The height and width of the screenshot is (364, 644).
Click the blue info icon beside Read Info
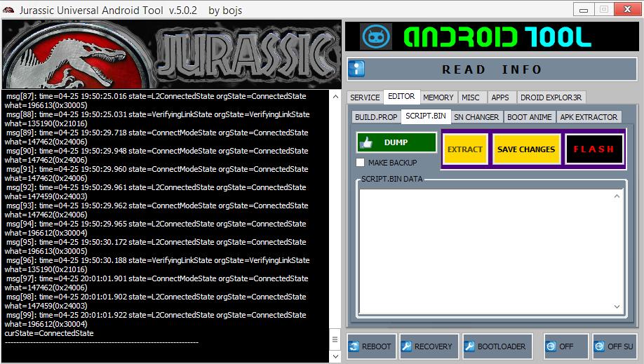coord(358,69)
